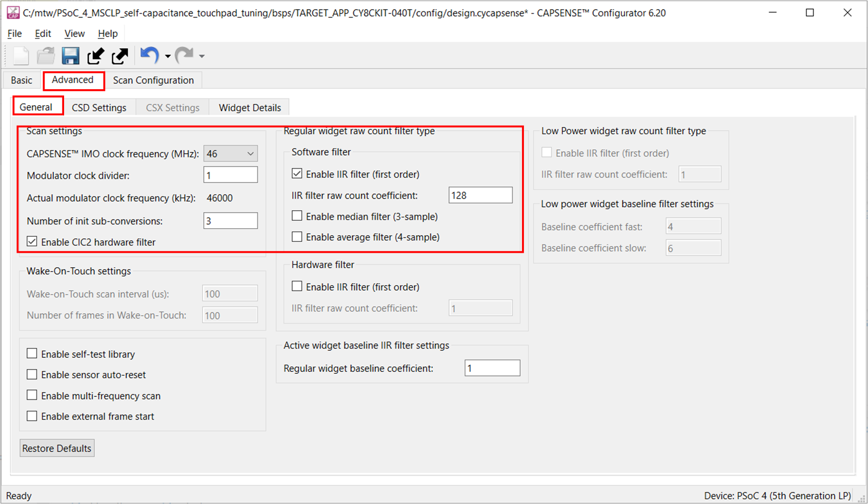Save the configuration with floppy icon

click(71, 55)
